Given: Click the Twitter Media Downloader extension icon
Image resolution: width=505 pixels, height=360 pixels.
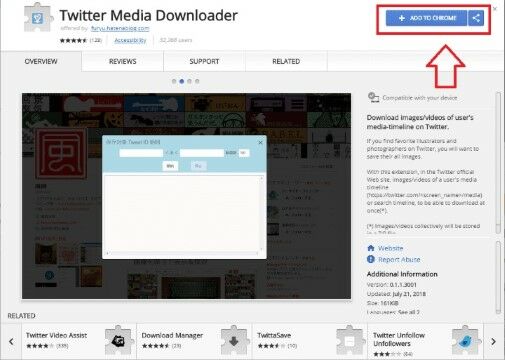Looking at the screenshot, I should (38, 18).
